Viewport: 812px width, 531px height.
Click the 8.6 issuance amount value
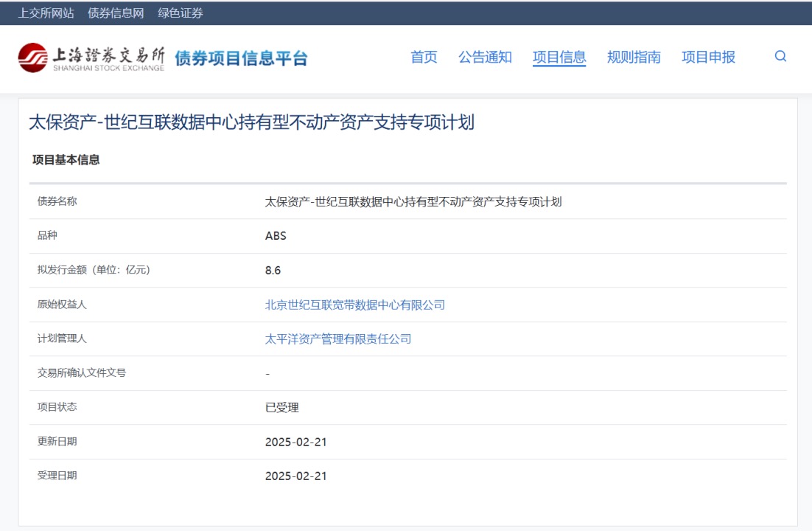tap(273, 270)
